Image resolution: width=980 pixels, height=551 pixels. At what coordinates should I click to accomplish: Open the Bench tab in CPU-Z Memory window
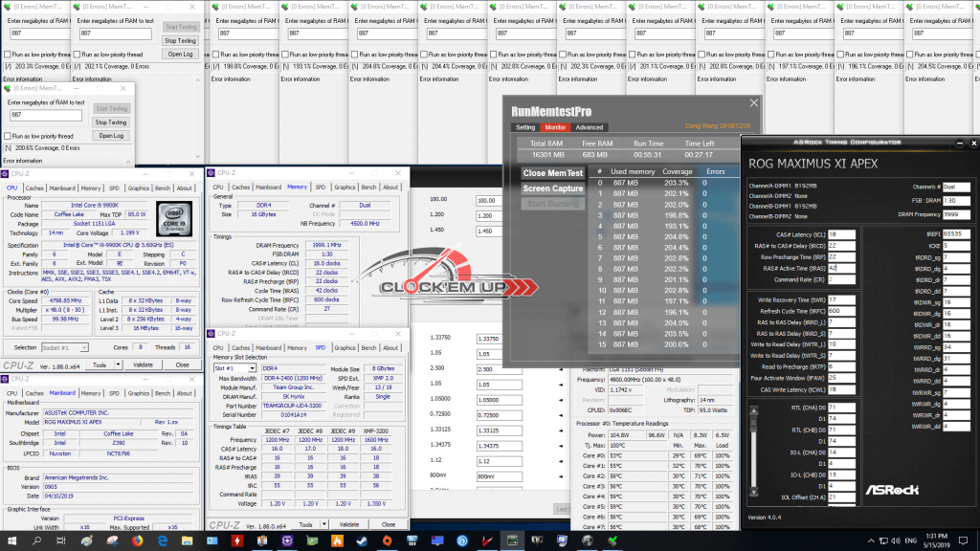369,187
